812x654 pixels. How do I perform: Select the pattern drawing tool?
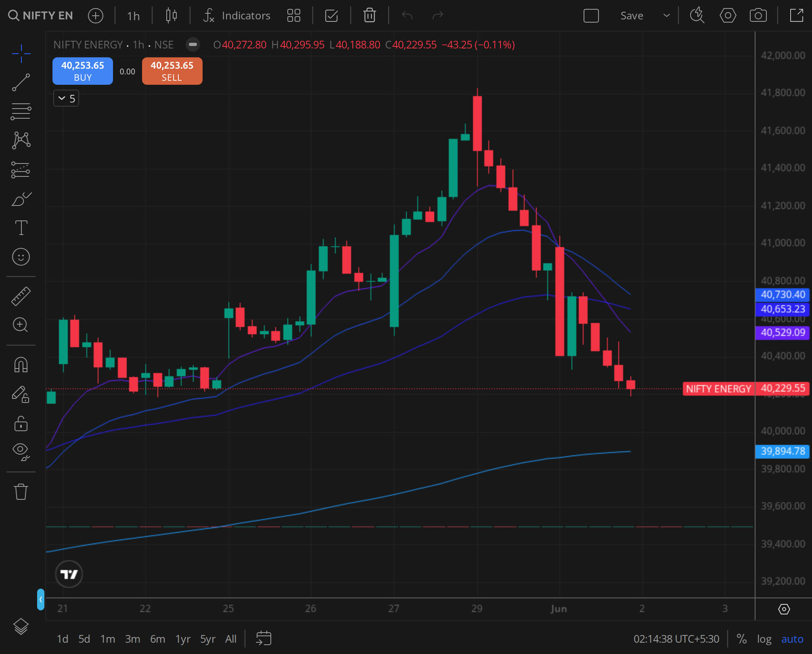[21, 140]
